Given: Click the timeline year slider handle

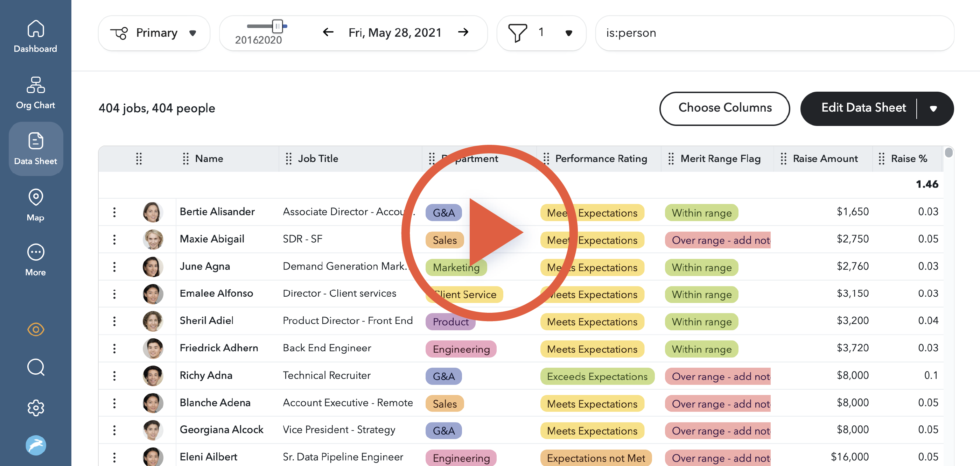Looking at the screenshot, I should (278, 26).
